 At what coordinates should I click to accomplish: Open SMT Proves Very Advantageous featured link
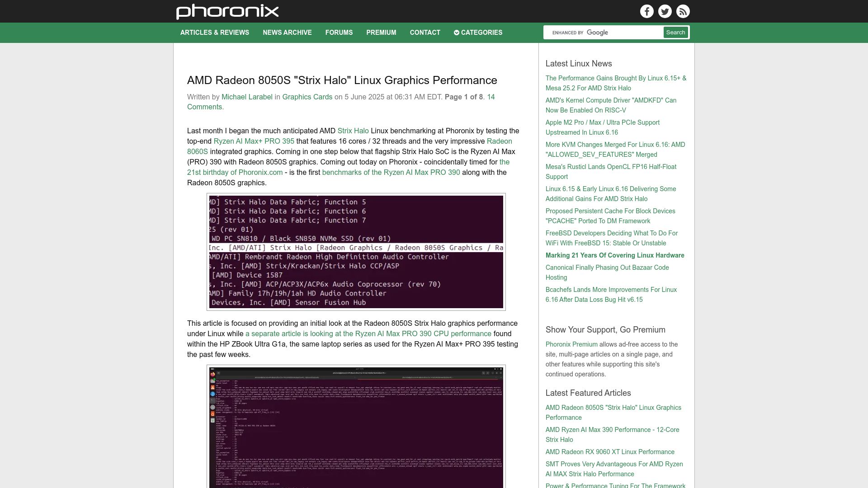click(614, 469)
